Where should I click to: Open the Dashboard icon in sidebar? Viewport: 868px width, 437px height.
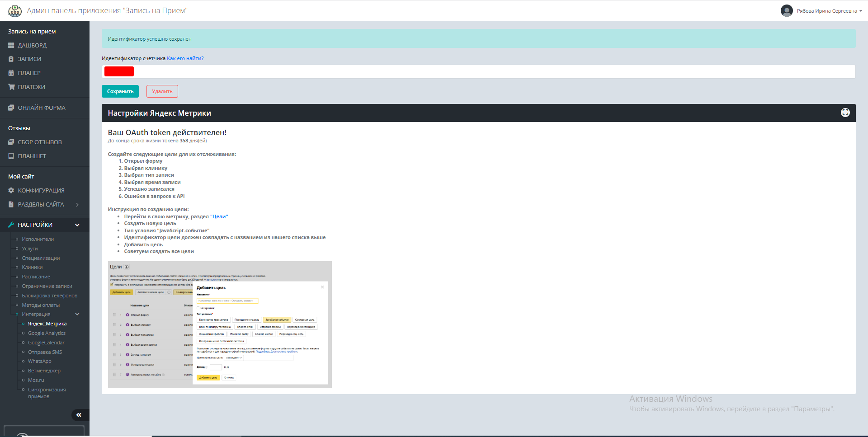click(11, 46)
